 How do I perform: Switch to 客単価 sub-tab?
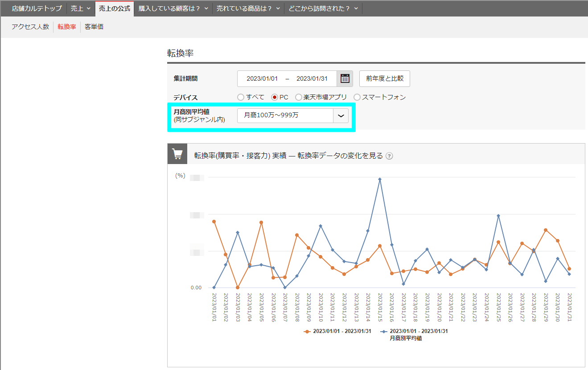pos(94,27)
